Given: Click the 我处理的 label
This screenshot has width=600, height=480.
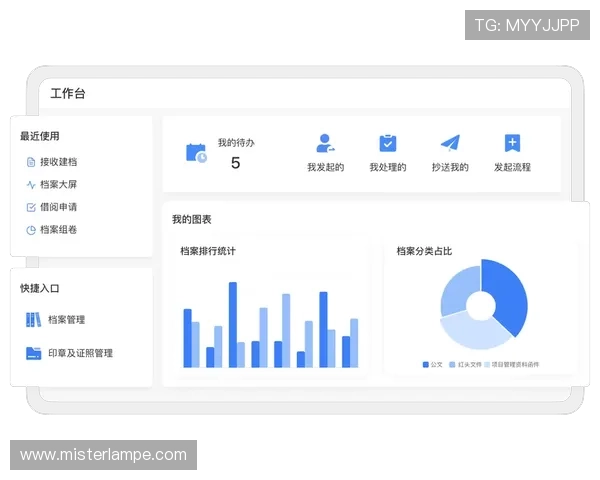Looking at the screenshot, I should (x=388, y=167).
